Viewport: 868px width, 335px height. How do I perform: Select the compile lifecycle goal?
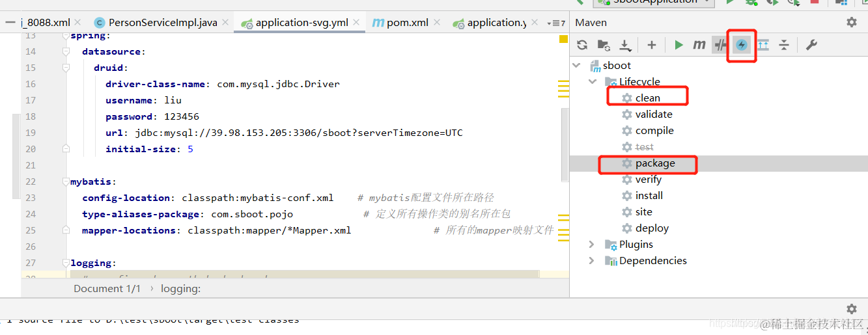(654, 130)
